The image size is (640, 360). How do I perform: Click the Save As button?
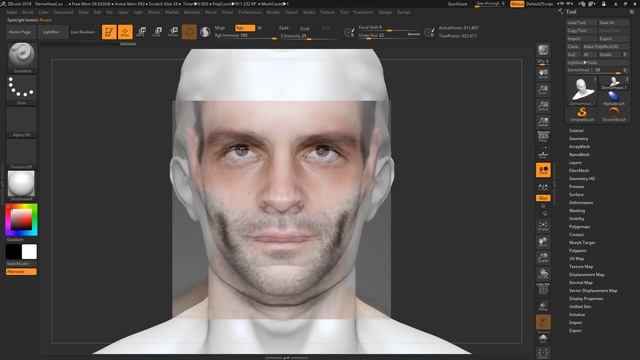pyautogui.click(x=613, y=22)
